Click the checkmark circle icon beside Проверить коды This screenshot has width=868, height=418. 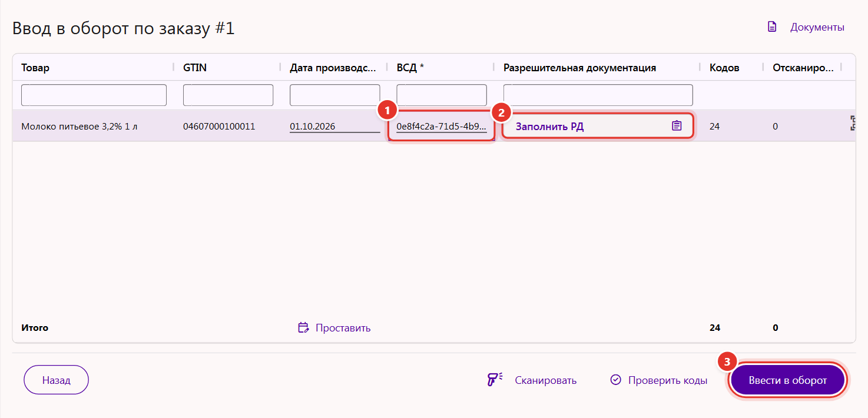(616, 380)
